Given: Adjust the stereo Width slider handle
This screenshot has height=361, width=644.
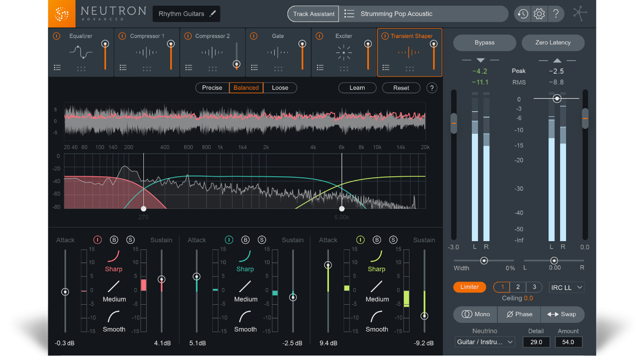Looking at the screenshot, I should pyautogui.click(x=484, y=261).
